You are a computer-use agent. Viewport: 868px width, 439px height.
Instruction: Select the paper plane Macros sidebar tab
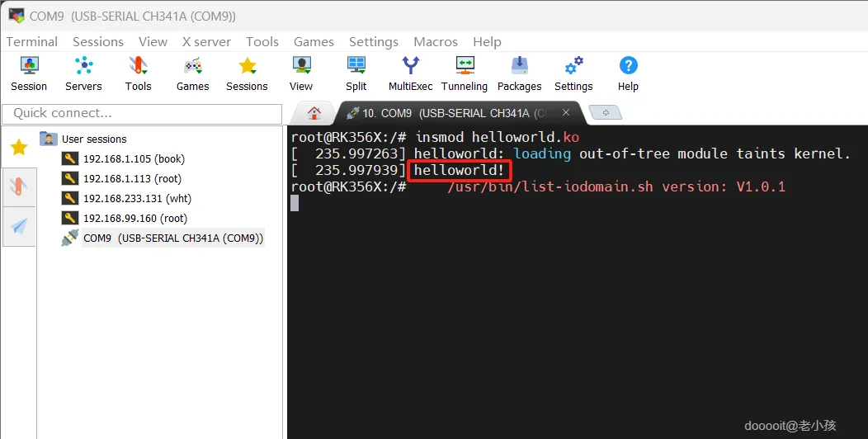click(19, 226)
